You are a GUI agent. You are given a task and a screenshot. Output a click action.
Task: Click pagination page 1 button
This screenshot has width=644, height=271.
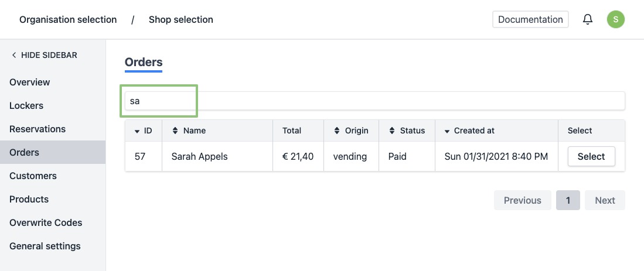tap(568, 200)
